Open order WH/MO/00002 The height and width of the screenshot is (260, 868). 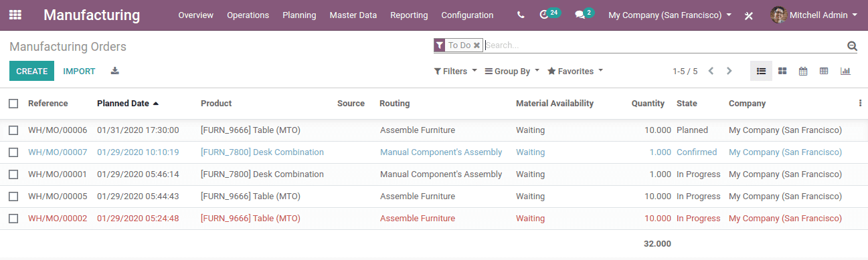pyautogui.click(x=58, y=219)
